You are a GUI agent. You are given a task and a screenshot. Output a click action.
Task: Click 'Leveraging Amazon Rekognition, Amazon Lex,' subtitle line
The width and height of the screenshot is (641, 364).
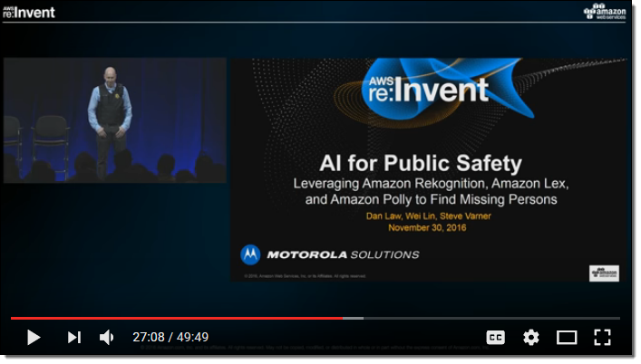(x=431, y=184)
